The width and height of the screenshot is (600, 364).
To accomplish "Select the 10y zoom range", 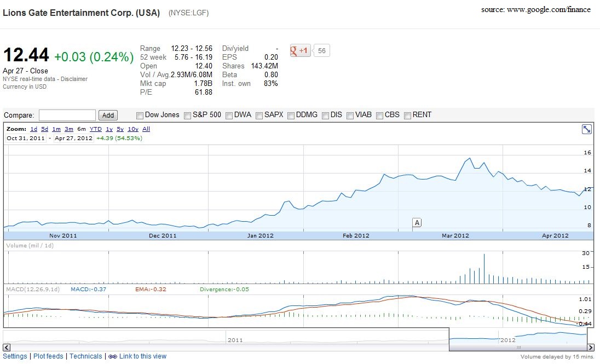I will click(x=133, y=129).
